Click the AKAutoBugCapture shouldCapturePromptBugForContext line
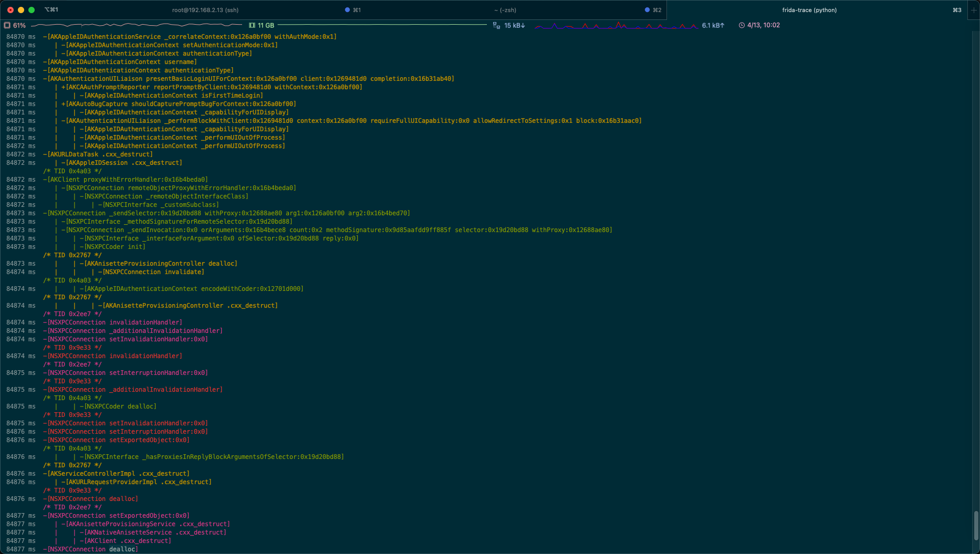 click(179, 104)
